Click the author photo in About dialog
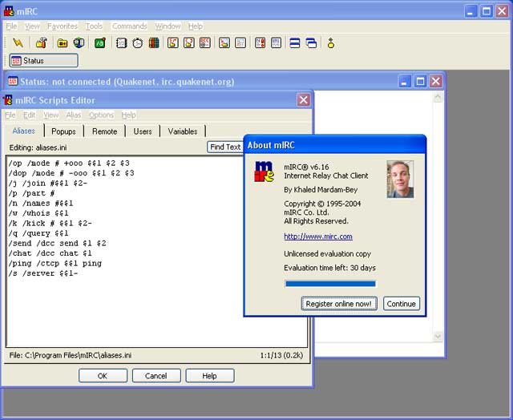513x420 pixels. [400, 180]
